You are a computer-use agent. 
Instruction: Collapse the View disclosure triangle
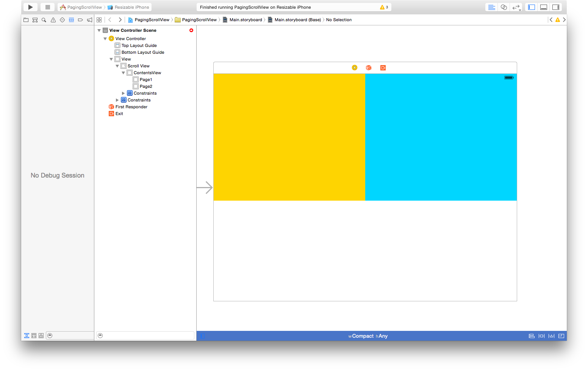[111, 59]
